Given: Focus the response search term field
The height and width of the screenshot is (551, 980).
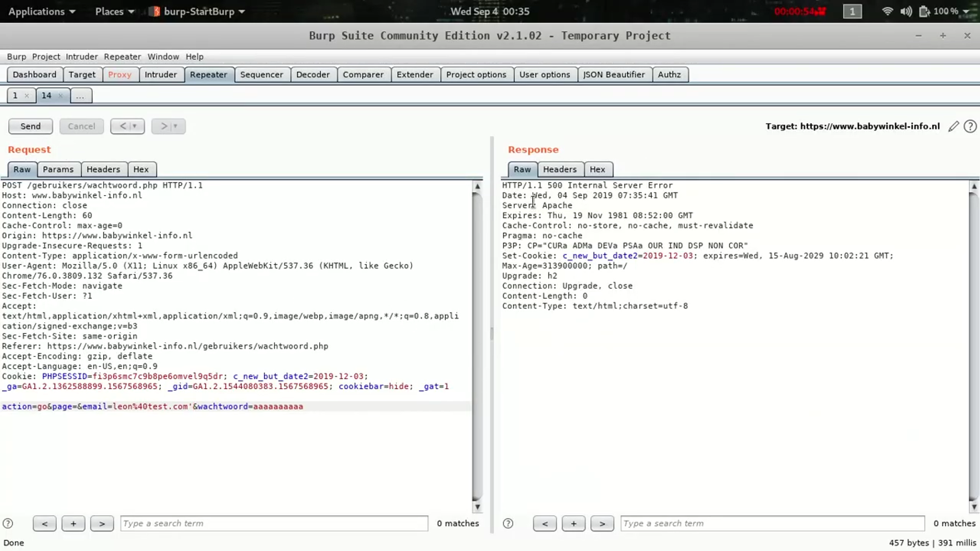Looking at the screenshot, I should pos(772,523).
